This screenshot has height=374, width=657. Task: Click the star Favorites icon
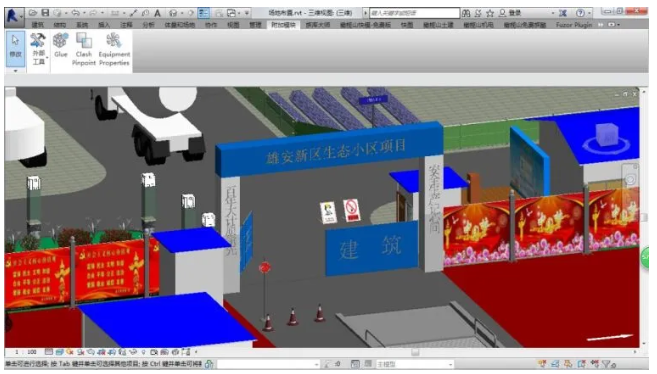490,13
